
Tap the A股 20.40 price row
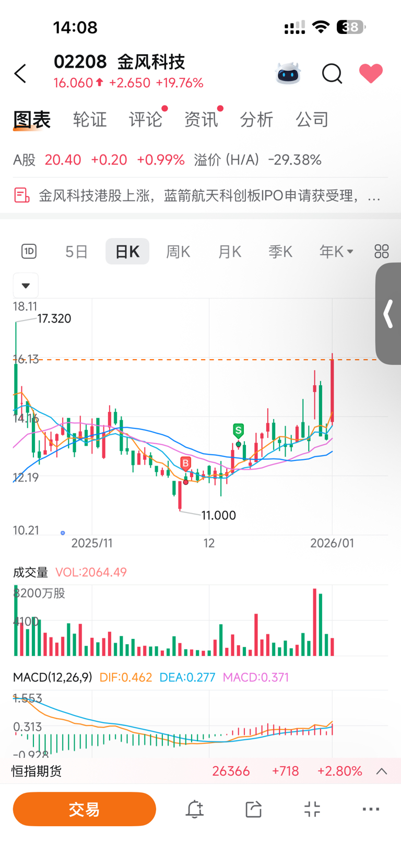coord(99,160)
